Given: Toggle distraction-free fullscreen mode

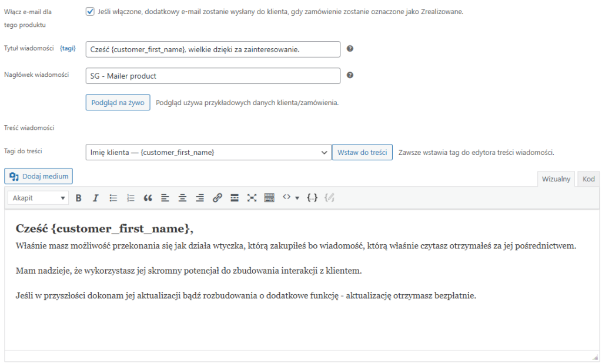Looking at the screenshot, I should pos(252,198).
